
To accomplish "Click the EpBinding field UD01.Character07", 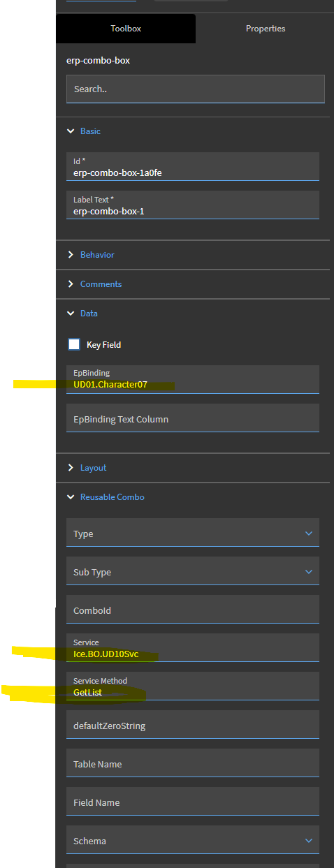I will click(x=193, y=379).
